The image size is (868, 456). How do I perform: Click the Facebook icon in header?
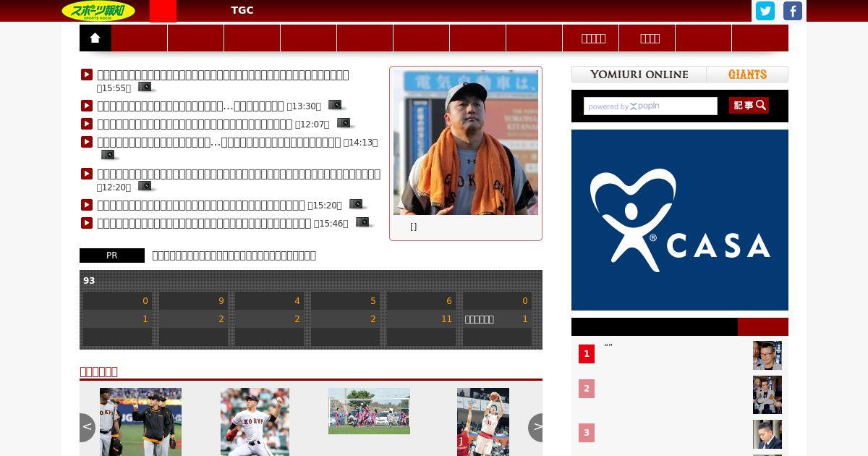(x=793, y=11)
